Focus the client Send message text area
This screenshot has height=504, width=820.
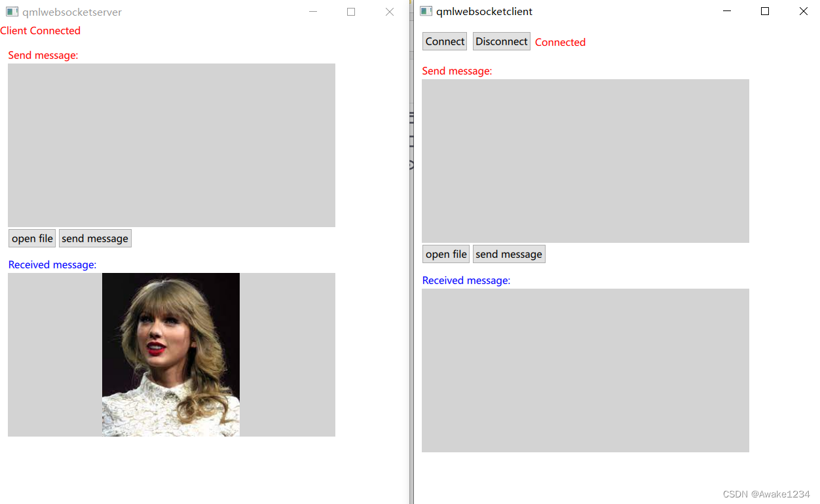586,161
